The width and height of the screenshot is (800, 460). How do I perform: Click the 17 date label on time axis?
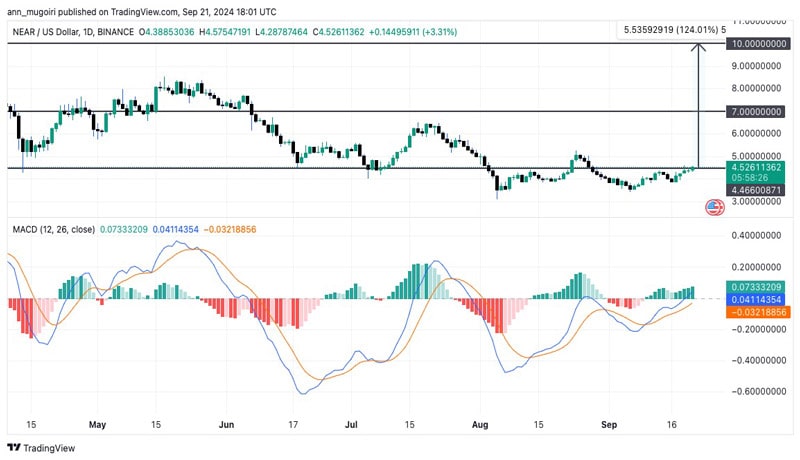[x=293, y=424]
